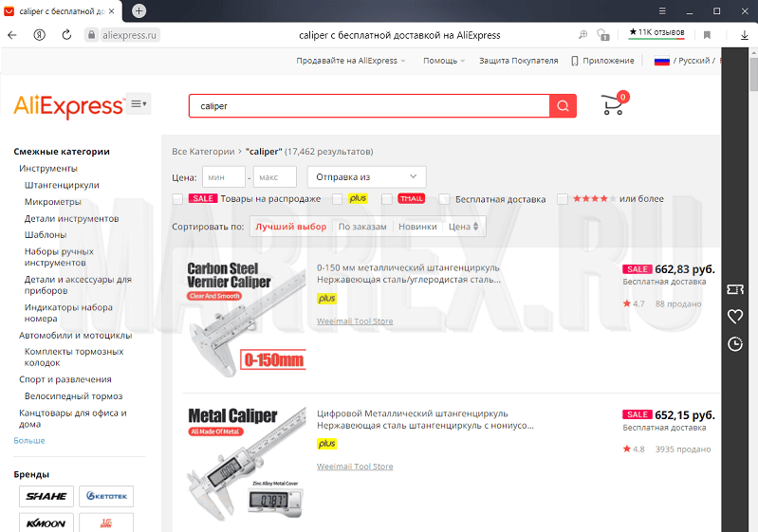758x532 pixels.
Task: Open the Наборы ручных инструментов category
Action: [59, 257]
